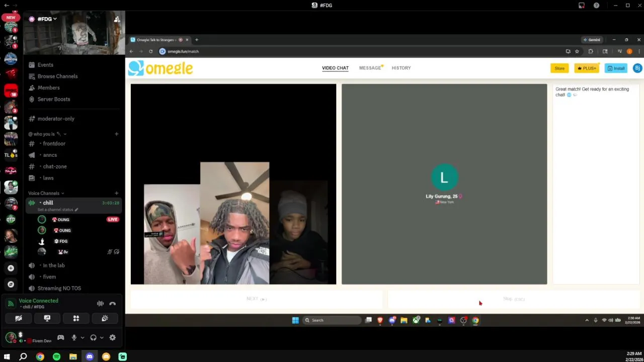The width and height of the screenshot is (644, 362).
Task: Close the Omegle browser tab
Action: pos(187,40)
